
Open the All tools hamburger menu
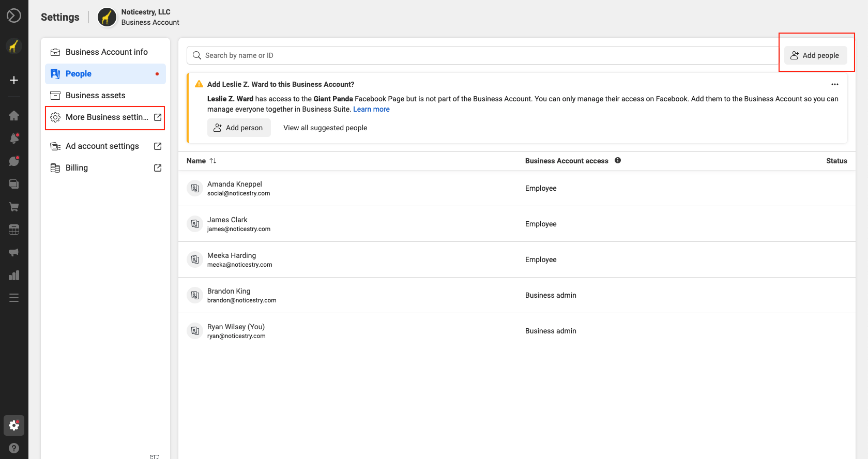point(14,298)
